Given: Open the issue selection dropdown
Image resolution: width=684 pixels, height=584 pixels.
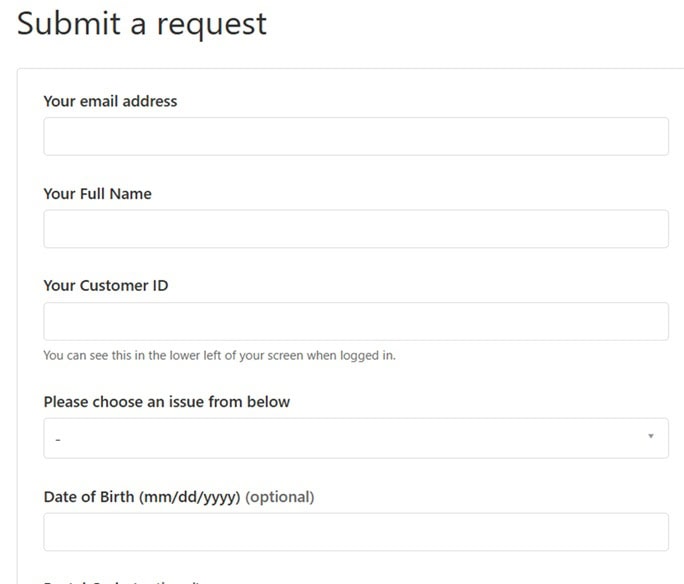Looking at the screenshot, I should 355,438.
